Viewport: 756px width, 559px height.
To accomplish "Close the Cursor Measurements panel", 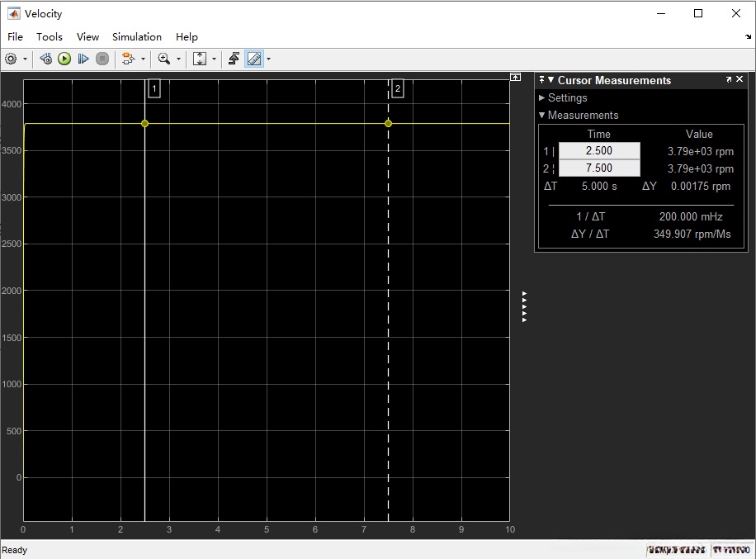I will pos(739,80).
